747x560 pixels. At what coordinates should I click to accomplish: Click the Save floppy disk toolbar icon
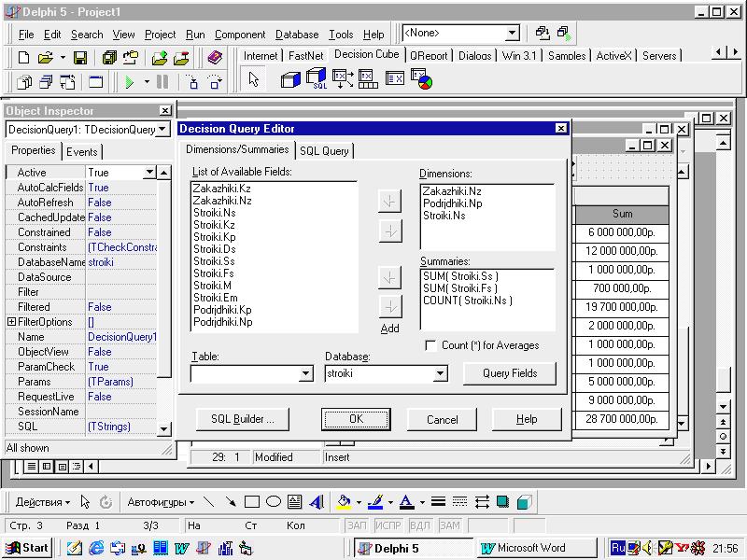coord(80,58)
